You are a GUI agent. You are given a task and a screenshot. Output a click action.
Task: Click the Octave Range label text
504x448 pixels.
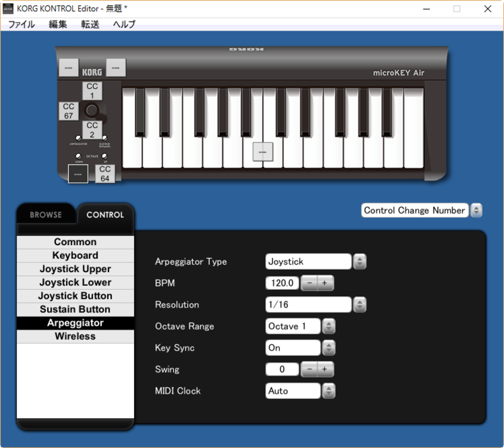pyautogui.click(x=185, y=326)
